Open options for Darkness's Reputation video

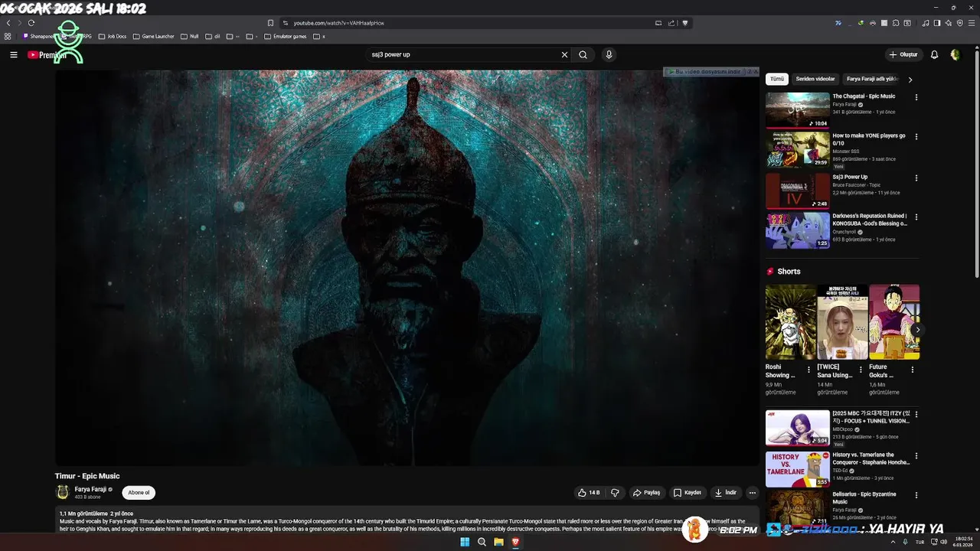(x=916, y=217)
